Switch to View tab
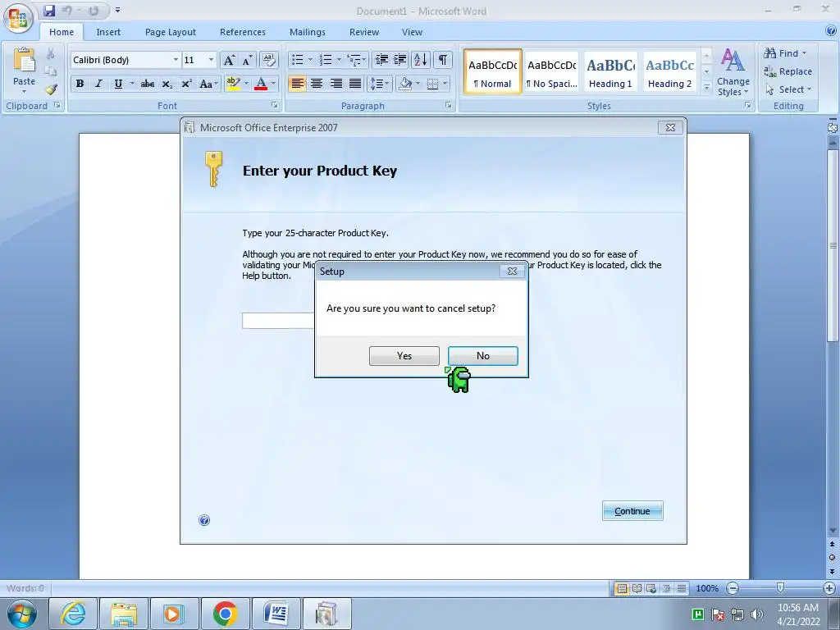The width and height of the screenshot is (840, 630). [412, 32]
